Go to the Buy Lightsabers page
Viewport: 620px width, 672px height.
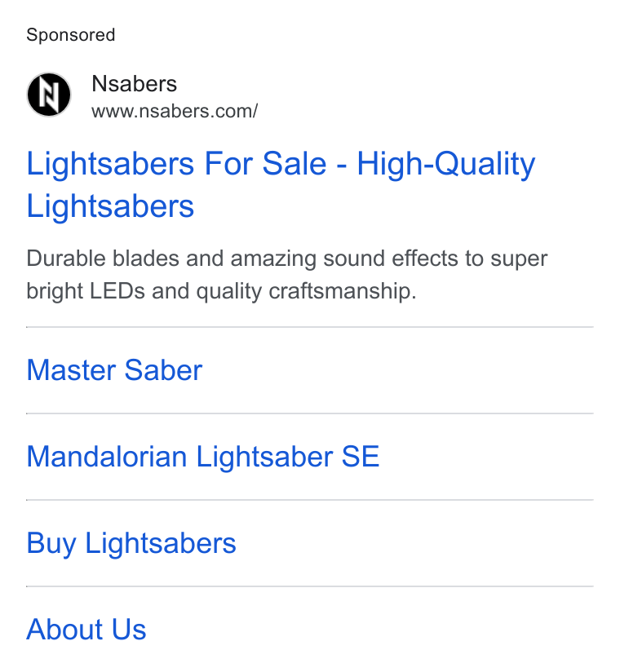click(x=131, y=543)
